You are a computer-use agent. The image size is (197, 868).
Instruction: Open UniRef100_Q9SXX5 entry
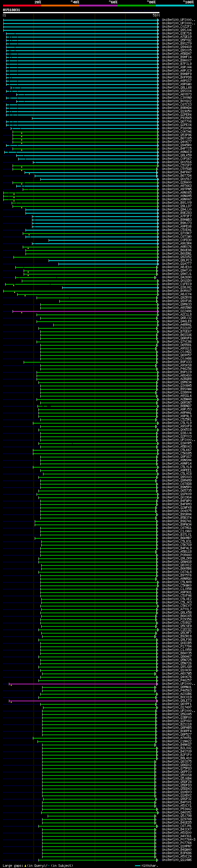(177, 50)
